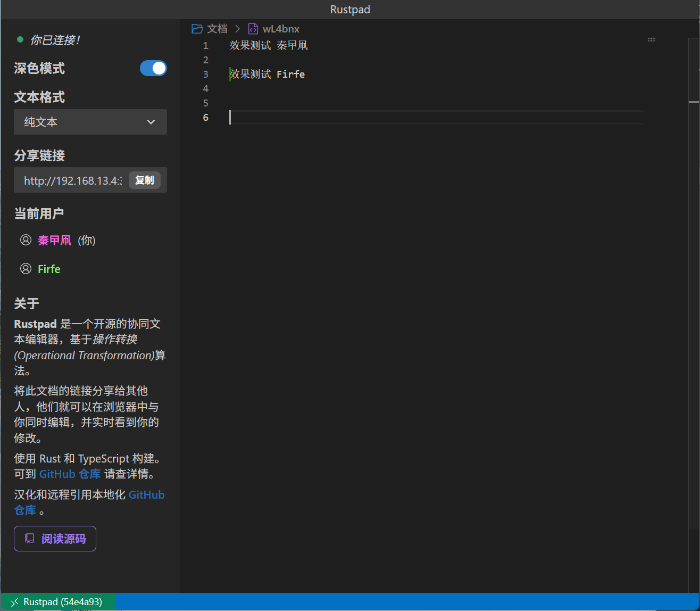Click your username 秦甲凧 to edit it
700x611 pixels.
(x=54, y=240)
